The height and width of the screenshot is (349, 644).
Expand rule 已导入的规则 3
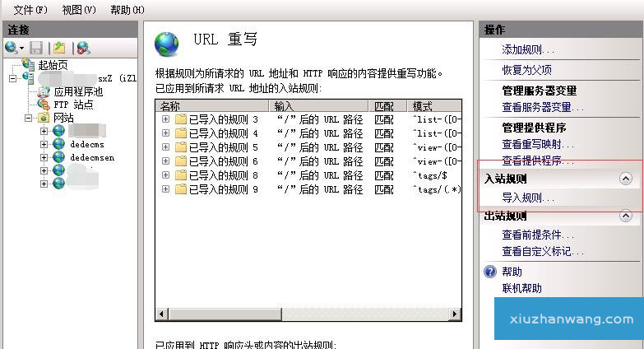click(x=165, y=119)
